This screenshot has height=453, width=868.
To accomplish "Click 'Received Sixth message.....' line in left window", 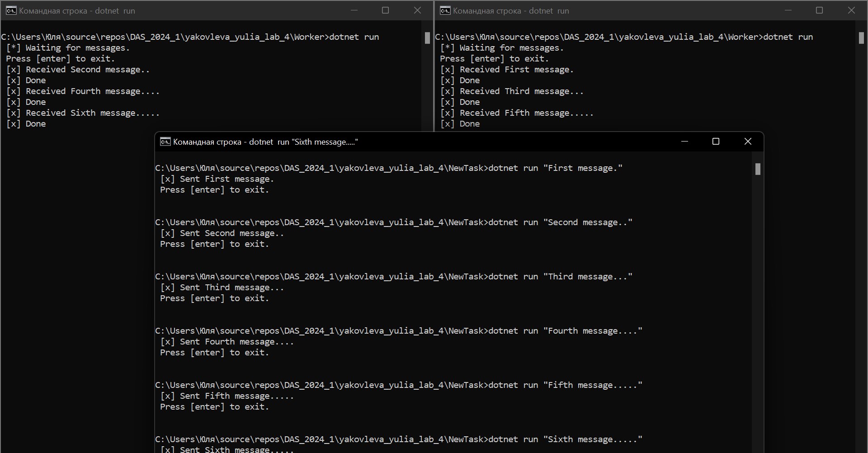I will click(x=83, y=113).
